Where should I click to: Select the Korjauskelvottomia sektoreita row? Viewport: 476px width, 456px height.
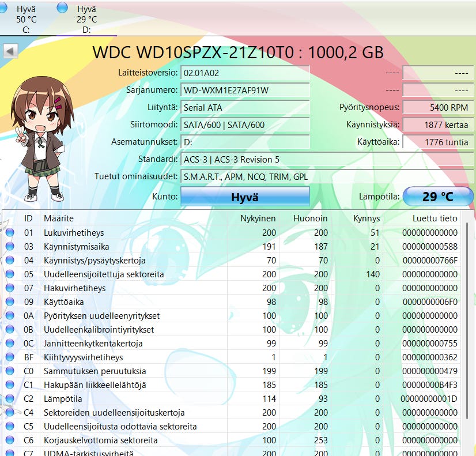point(100,440)
